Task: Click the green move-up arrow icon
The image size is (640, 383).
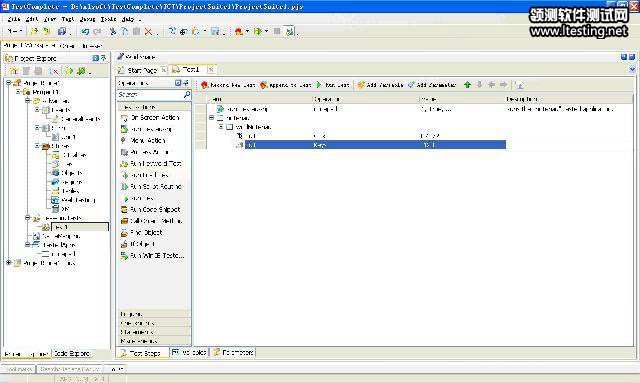Action: click(x=467, y=85)
